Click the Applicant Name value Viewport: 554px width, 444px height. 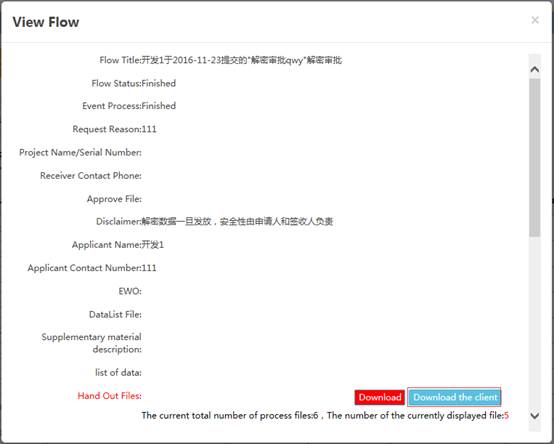click(153, 245)
